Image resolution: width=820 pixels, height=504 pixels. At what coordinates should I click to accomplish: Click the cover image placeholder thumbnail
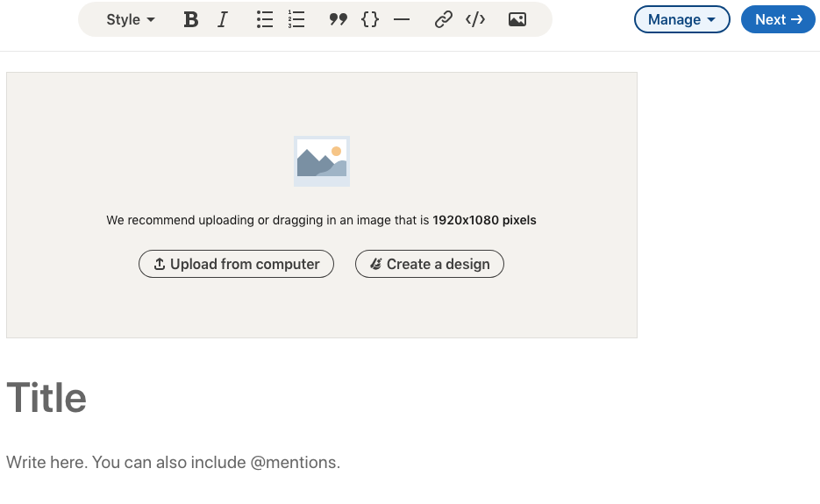tap(322, 161)
